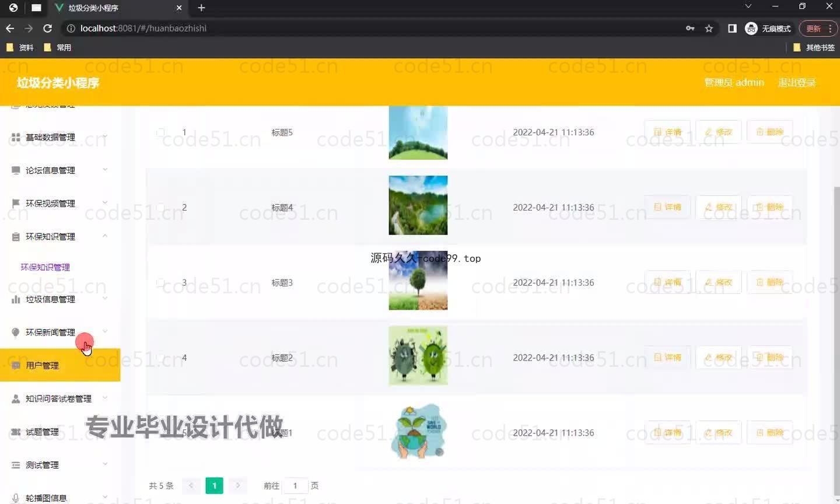This screenshot has height=504, width=840.
Task: Open the lake landscape thumbnail of 标题4
Action: coord(418,205)
